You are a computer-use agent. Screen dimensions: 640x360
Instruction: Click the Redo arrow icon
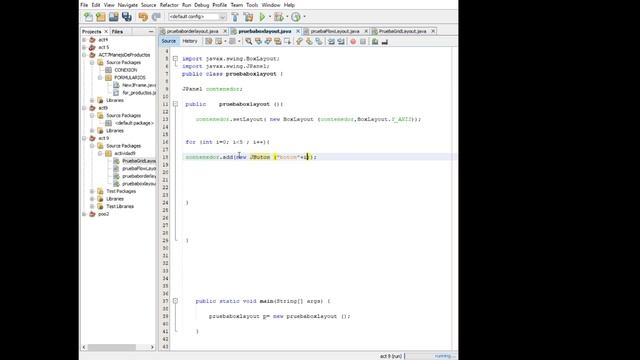pyautogui.click(x=156, y=17)
